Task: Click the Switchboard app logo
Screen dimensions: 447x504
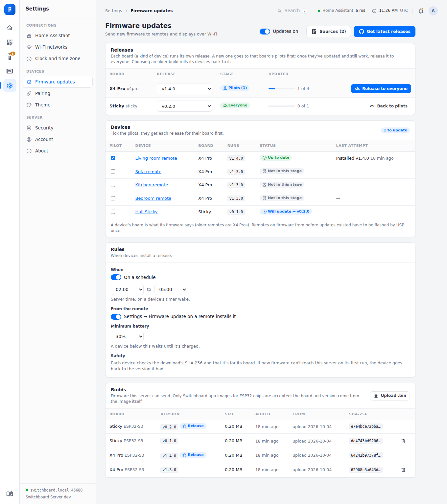Action: (x=10, y=10)
